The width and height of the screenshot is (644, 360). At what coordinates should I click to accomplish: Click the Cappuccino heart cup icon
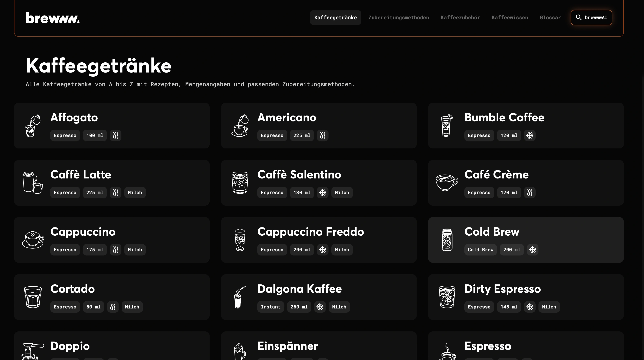pos(33,240)
